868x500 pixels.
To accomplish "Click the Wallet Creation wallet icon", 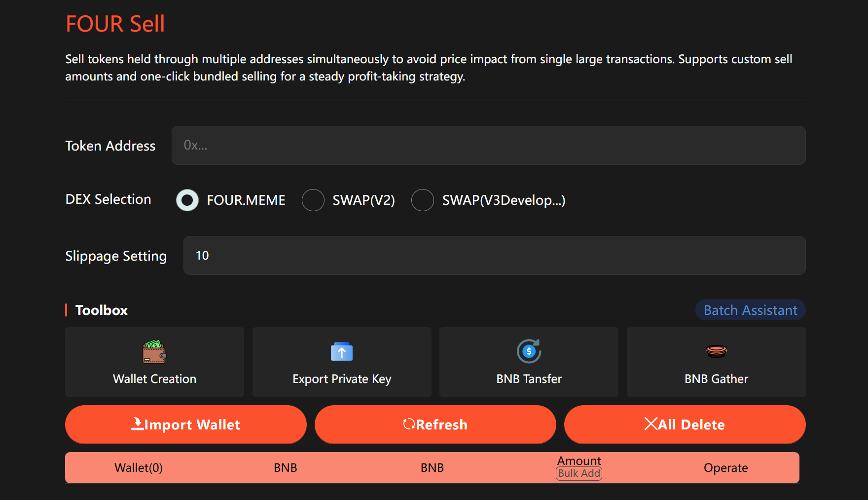I will [154, 352].
